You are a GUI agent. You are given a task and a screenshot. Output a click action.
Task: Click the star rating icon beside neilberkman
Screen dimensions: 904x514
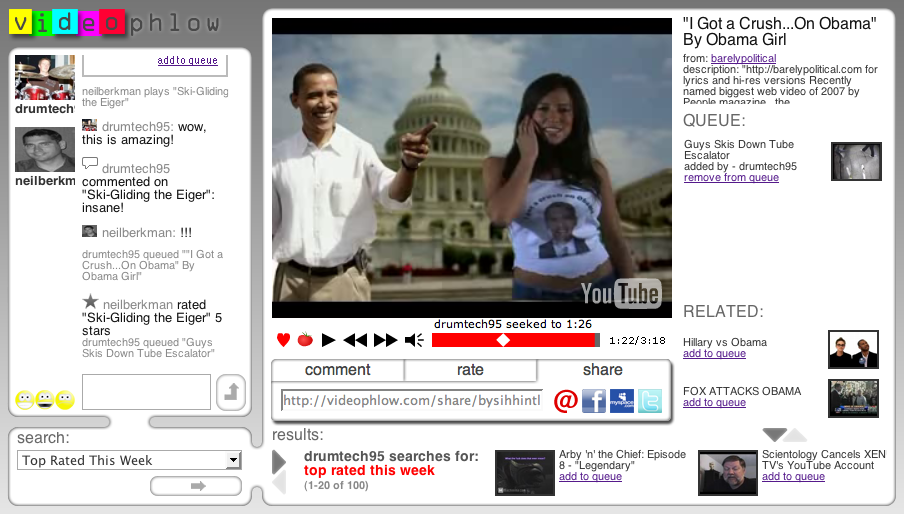(90, 301)
